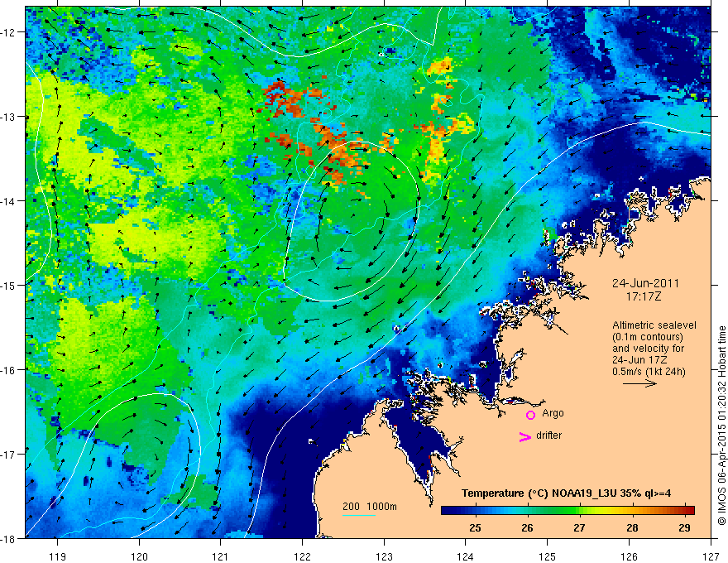Select the '24-Jun-2011' date text
Screen dimensions: 728x563
pyautogui.click(x=645, y=283)
